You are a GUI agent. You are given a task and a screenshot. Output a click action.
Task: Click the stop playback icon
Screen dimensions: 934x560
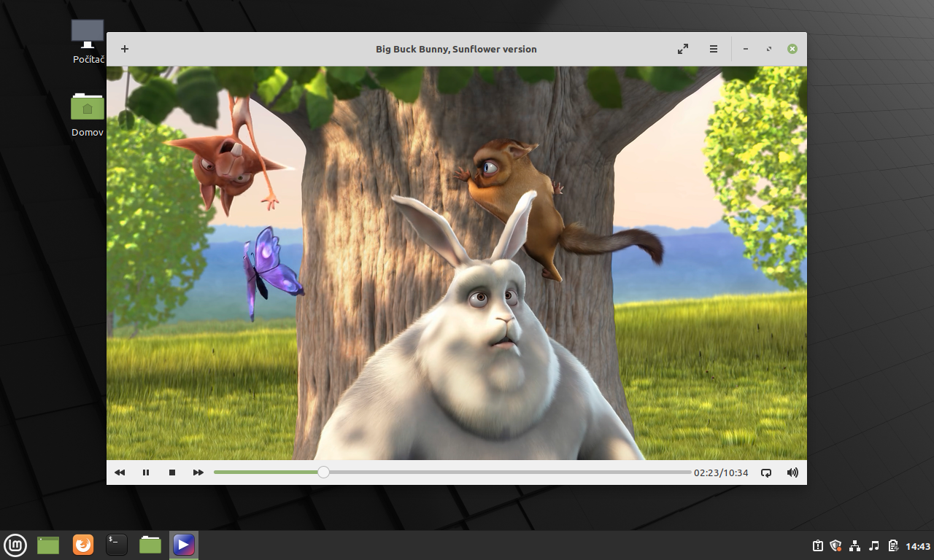pos(172,472)
